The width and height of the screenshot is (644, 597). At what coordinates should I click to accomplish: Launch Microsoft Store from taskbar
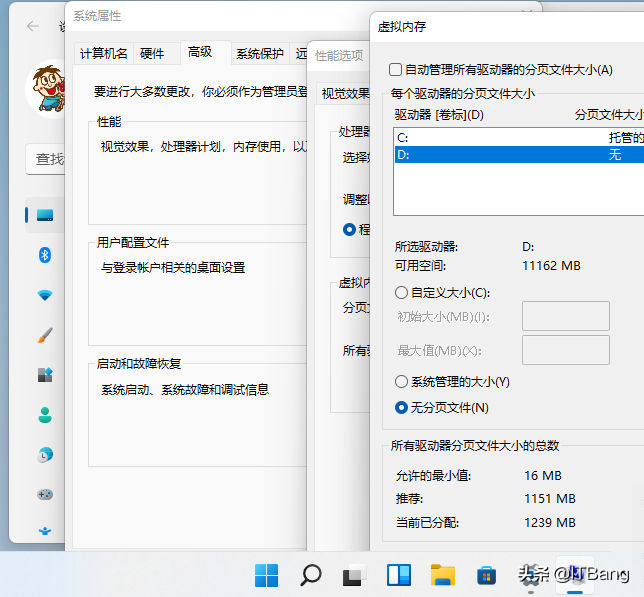487,575
